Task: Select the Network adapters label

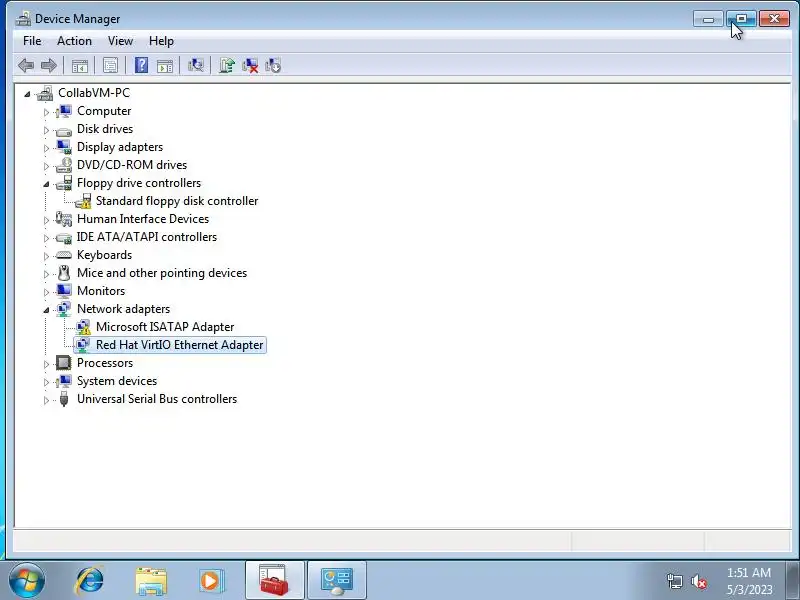Action: tap(123, 309)
